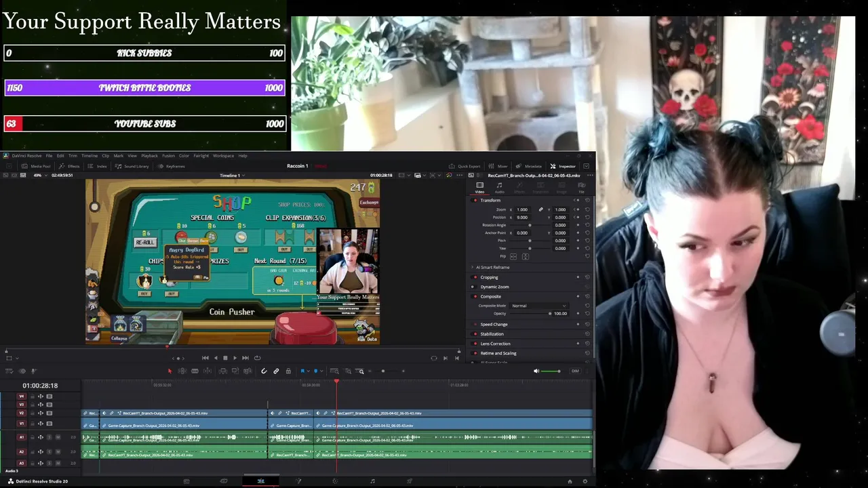Toggle loop playback button

(257, 358)
